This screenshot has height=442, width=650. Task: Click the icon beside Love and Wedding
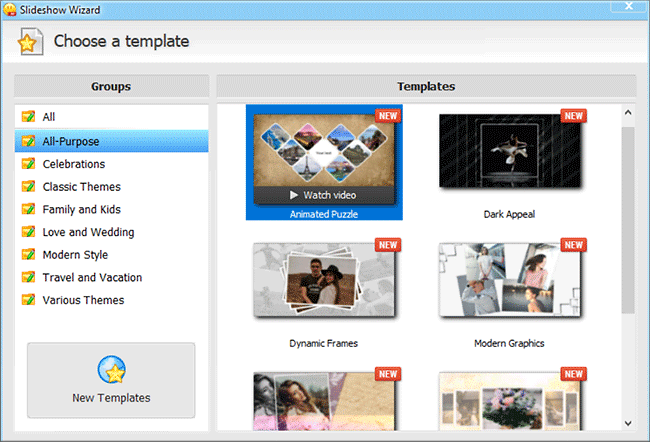(29, 232)
